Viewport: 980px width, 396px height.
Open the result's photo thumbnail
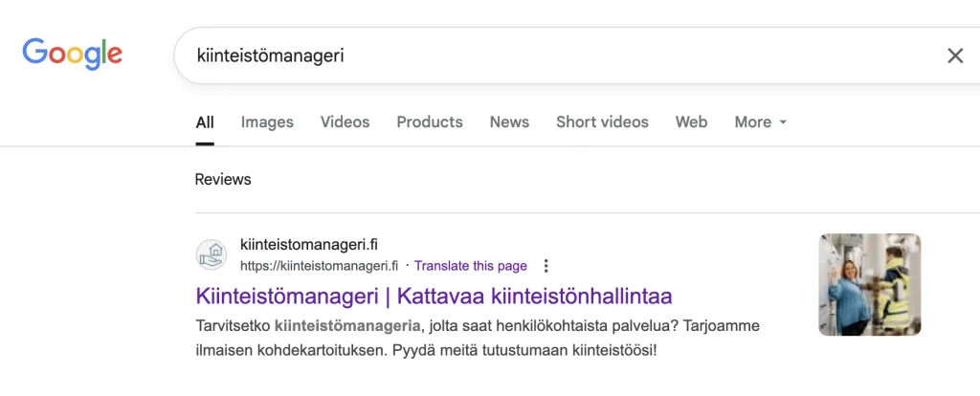pos(869,284)
